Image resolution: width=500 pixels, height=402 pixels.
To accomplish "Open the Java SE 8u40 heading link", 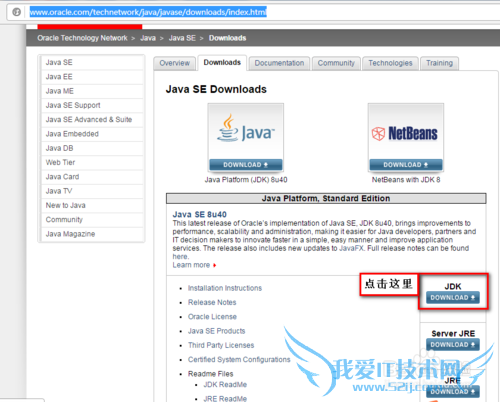I will coord(199,214).
